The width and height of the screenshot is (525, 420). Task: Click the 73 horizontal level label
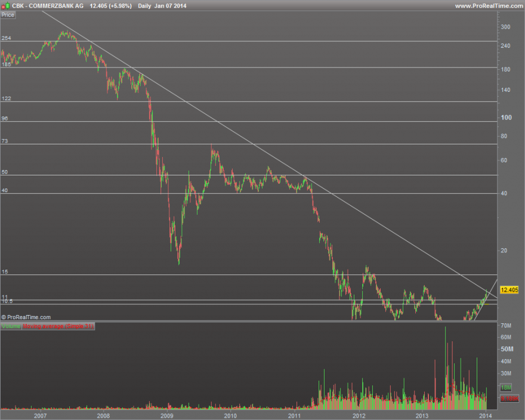pos(5,141)
